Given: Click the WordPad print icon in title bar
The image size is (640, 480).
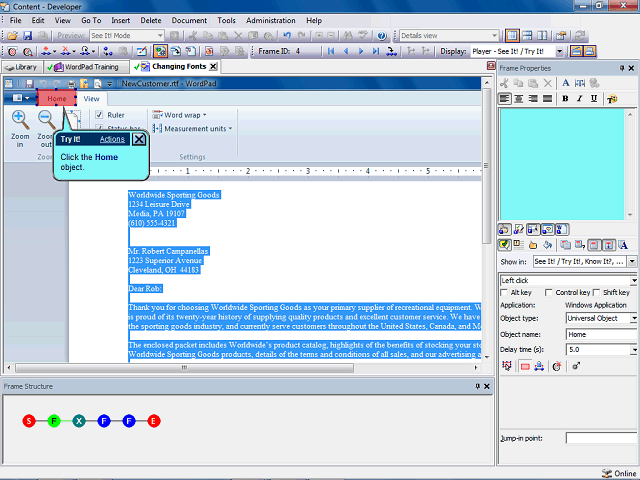Looking at the screenshot, I should click(71, 84).
